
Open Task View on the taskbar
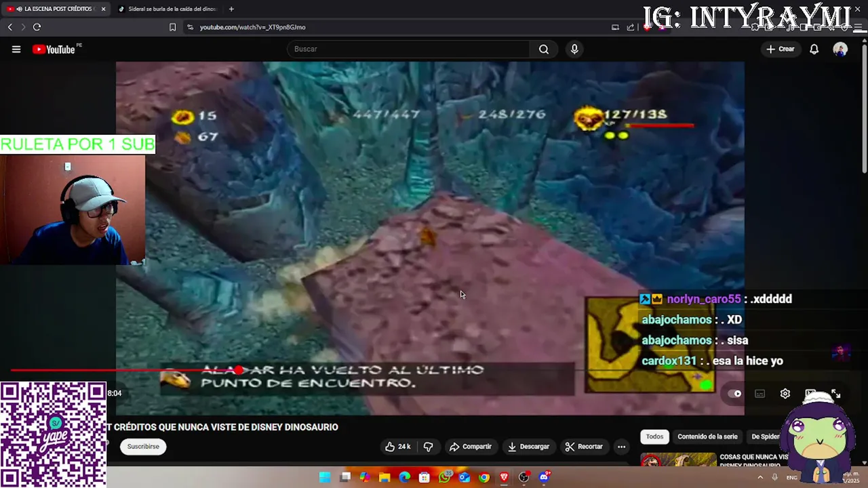click(x=345, y=477)
